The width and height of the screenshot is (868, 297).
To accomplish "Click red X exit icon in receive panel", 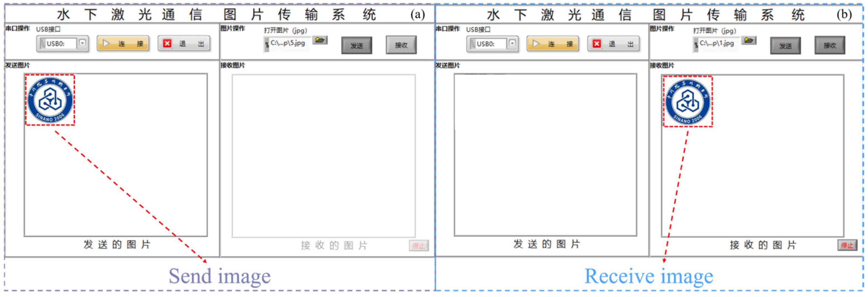I will pos(597,43).
